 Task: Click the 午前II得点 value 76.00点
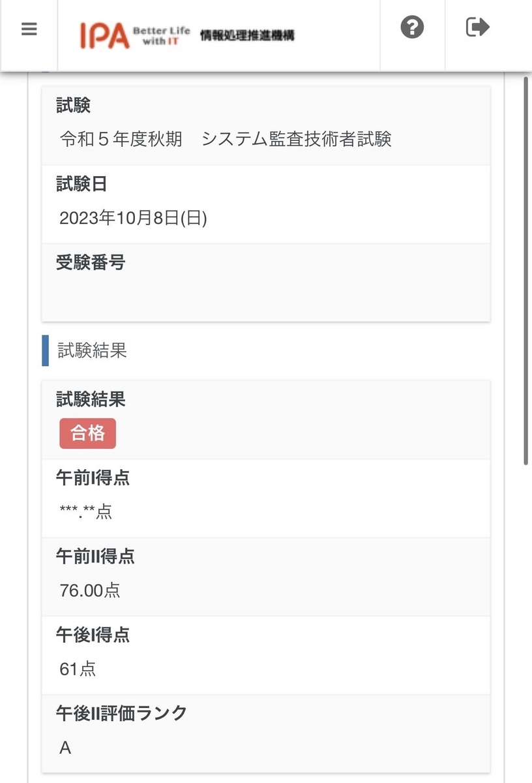click(x=90, y=591)
